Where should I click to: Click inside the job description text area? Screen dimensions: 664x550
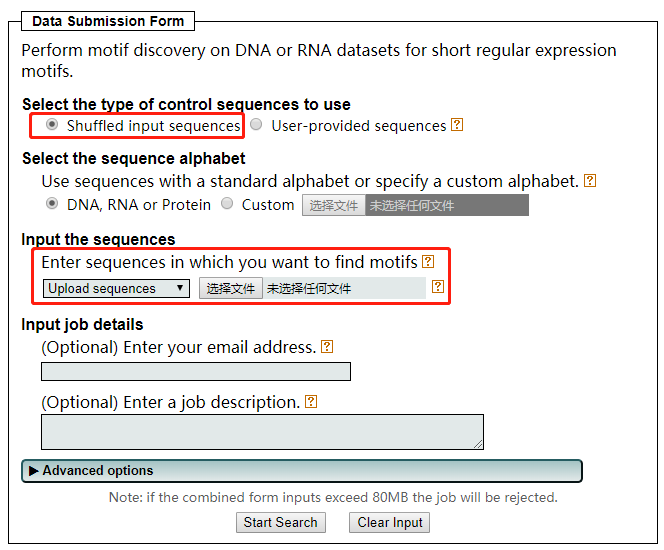(x=262, y=432)
